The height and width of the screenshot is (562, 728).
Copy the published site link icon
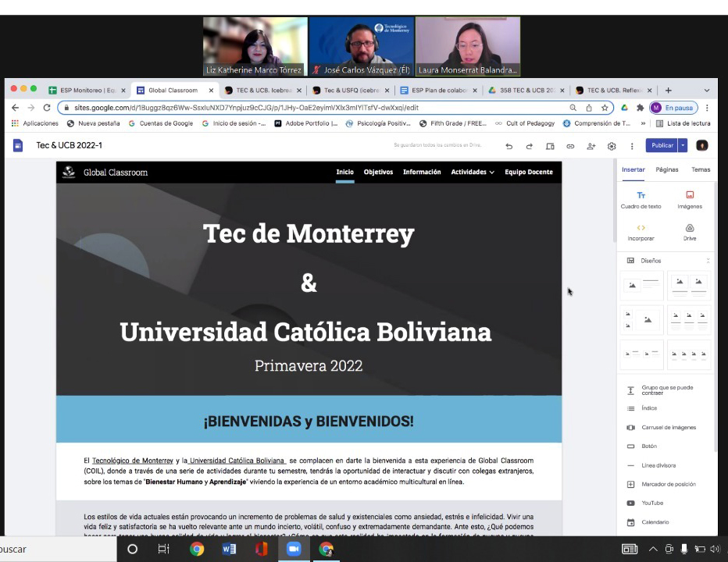pyautogui.click(x=570, y=146)
